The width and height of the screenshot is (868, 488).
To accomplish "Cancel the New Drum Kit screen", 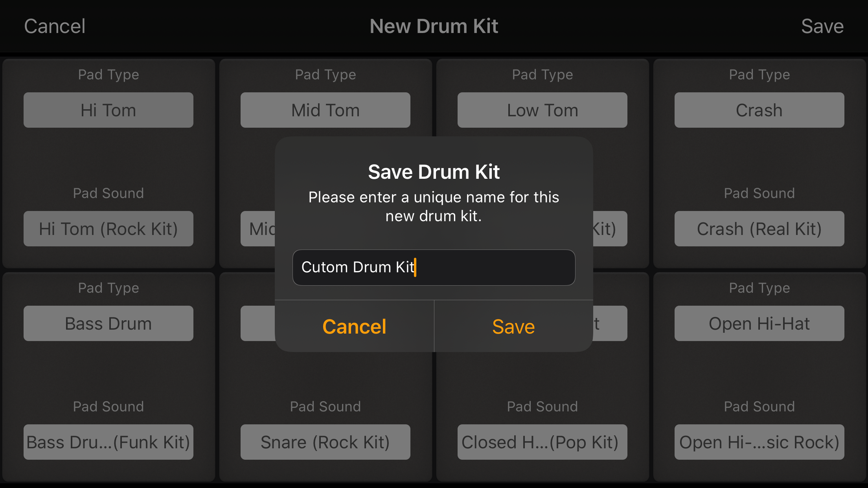I will 55,26.
